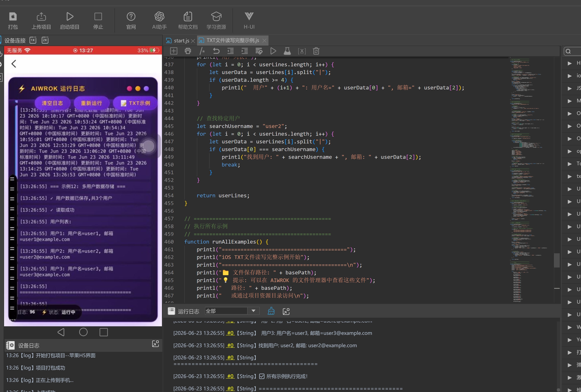581x392 pixels.
Task: Open 帮助文档 help documents
Action: (x=188, y=20)
